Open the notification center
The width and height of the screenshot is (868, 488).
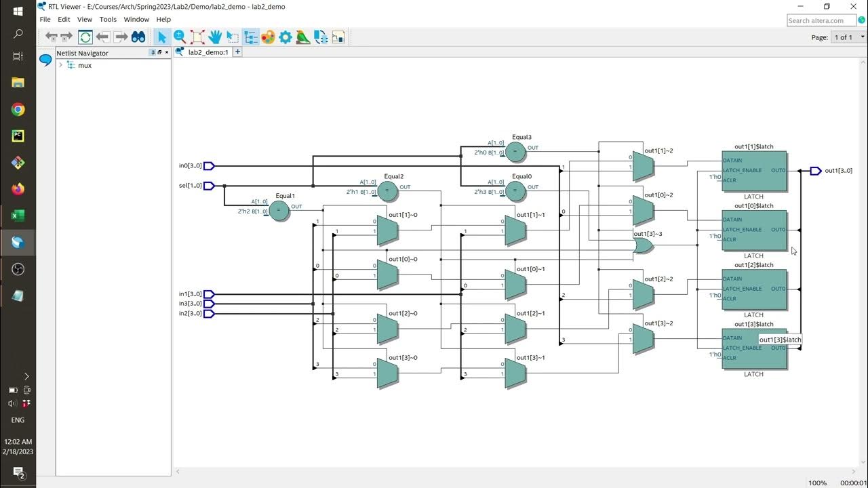tap(18, 472)
